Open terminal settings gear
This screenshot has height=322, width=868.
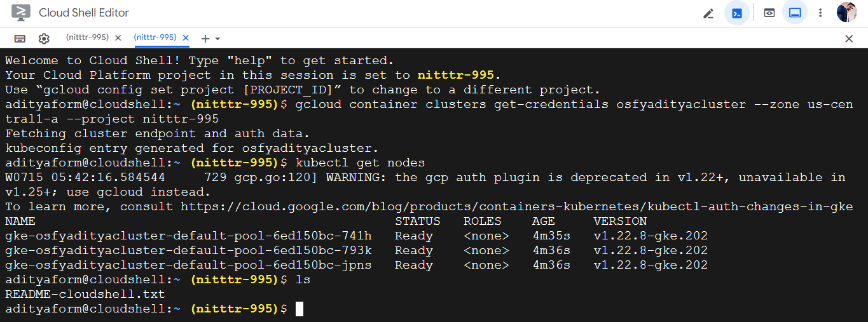click(x=44, y=39)
